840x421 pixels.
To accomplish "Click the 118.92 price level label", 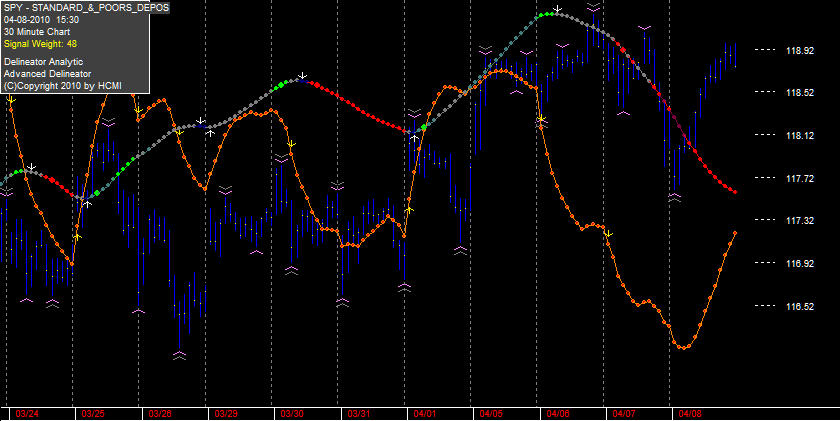I will 800,51.
